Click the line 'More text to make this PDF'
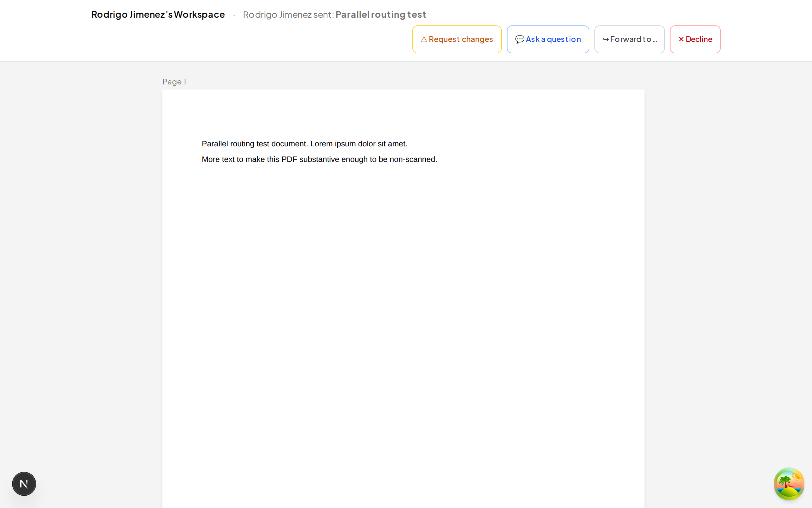 [x=319, y=159]
